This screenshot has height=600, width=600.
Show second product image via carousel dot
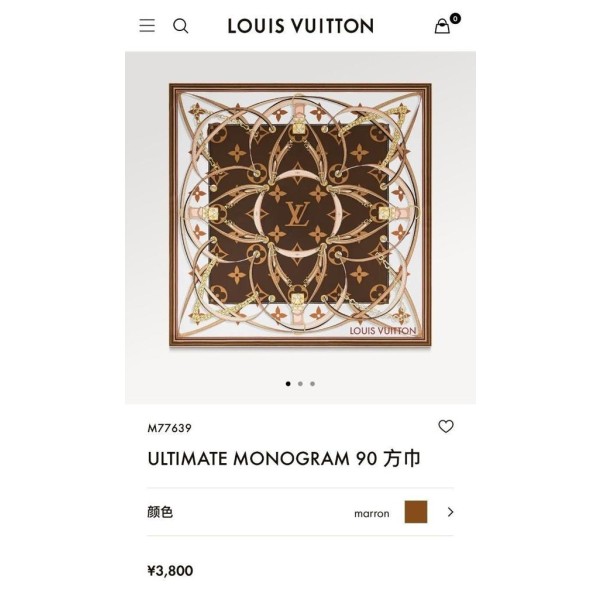pyautogui.click(x=300, y=384)
